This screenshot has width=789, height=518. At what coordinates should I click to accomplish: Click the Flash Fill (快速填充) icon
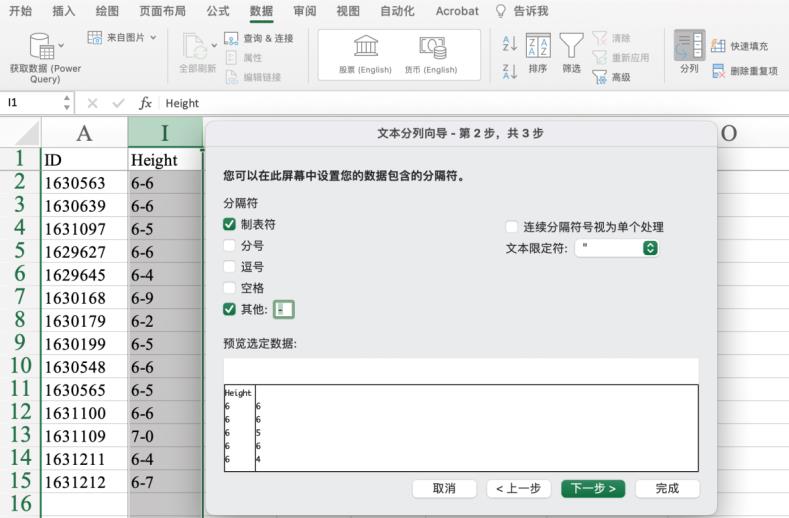718,46
